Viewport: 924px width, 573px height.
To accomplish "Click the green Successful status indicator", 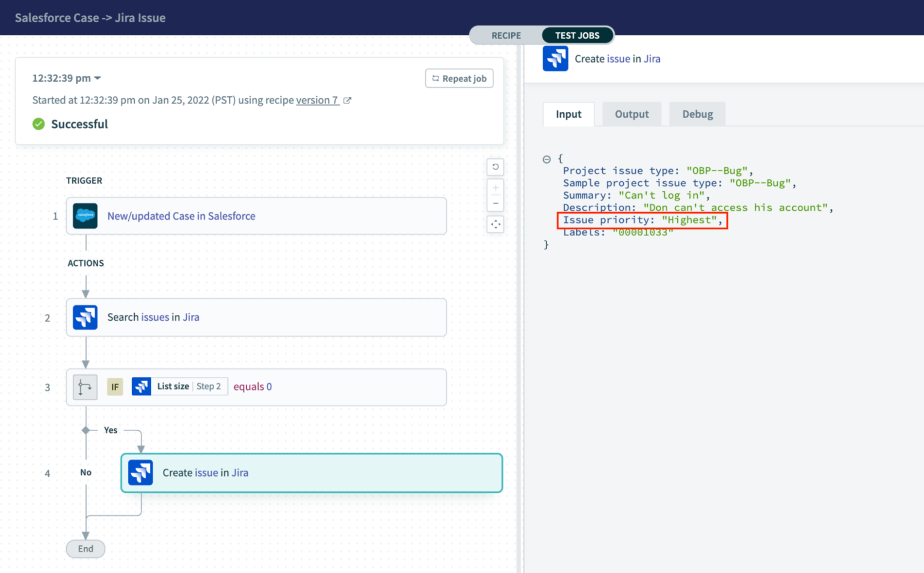I will point(38,124).
